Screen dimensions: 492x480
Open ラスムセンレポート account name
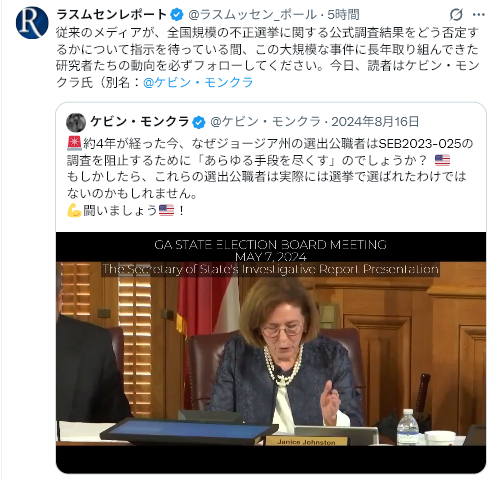[x=112, y=15]
